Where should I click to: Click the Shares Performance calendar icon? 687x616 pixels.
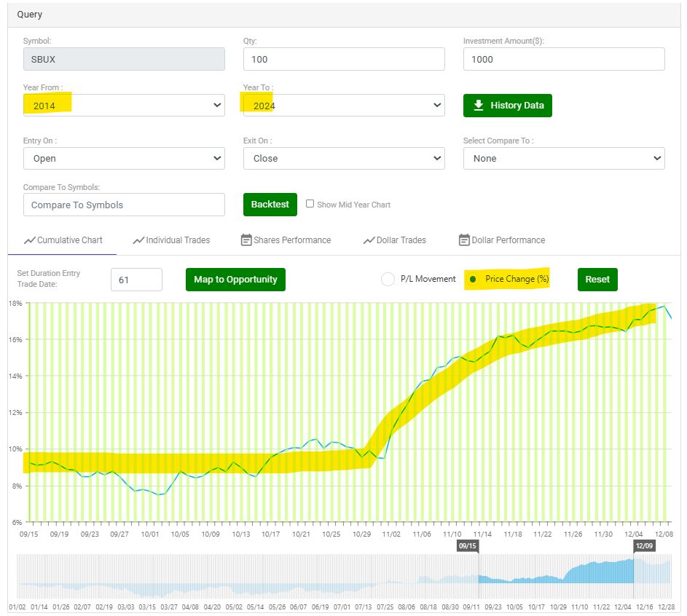point(246,240)
